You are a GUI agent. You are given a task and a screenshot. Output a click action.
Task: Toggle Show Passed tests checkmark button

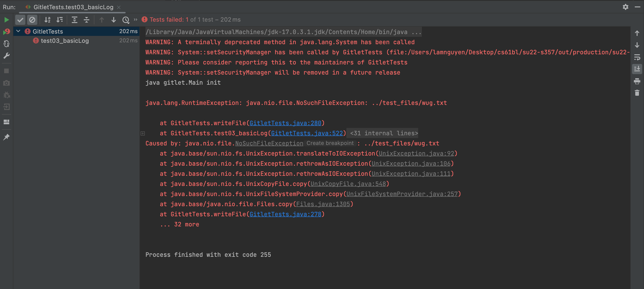click(20, 20)
